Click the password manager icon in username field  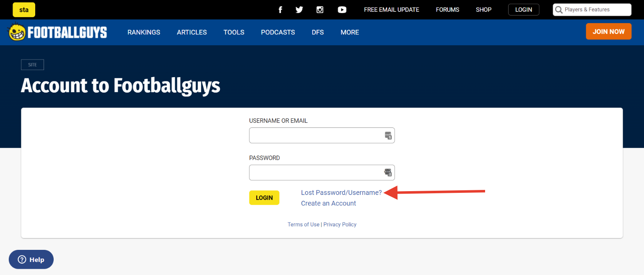click(x=388, y=135)
